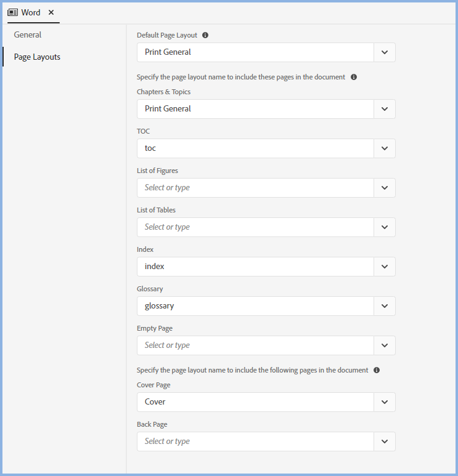Select the Page Layouts tab

point(37,57)
